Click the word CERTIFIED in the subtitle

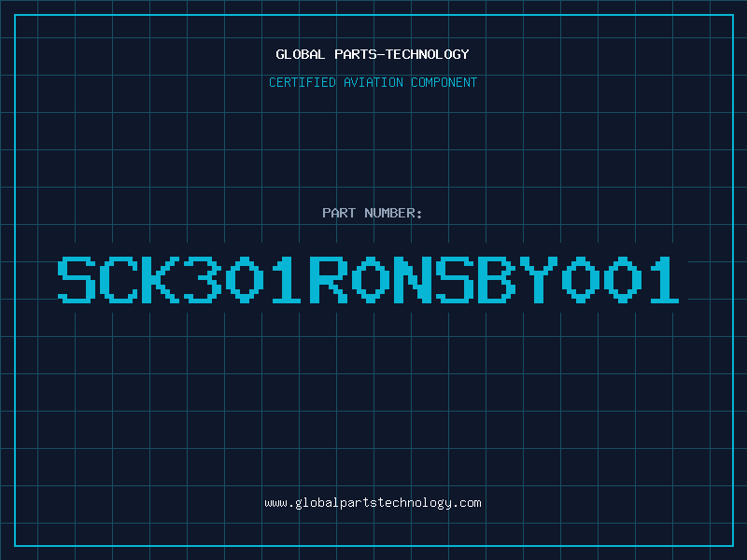click(x=303, y=82)
